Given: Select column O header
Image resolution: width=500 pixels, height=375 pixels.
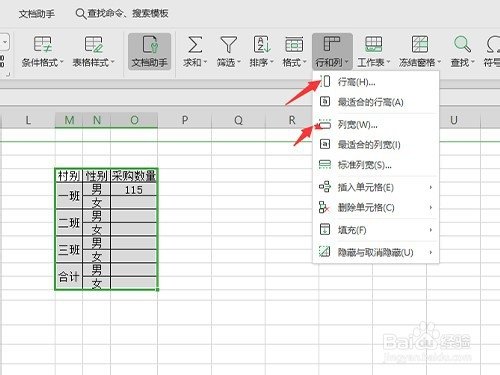Looking at the screenshot, I should [x=134, y=120].
